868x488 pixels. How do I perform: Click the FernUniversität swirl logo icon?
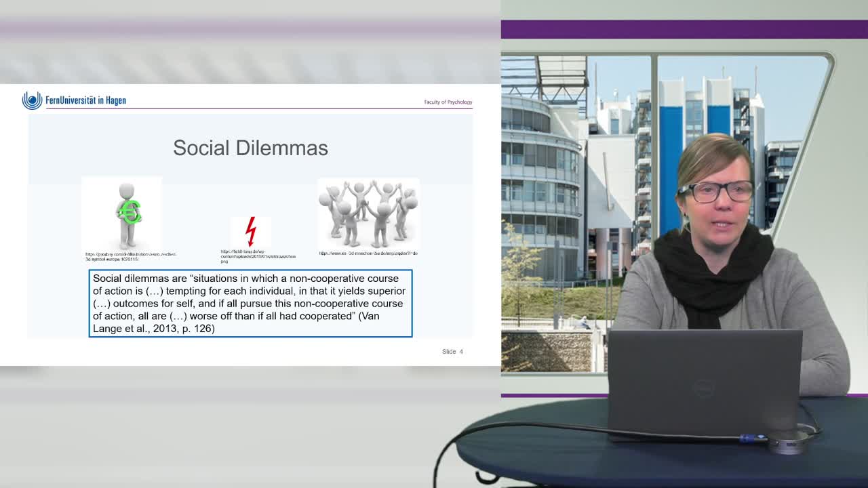coord(32,100)
